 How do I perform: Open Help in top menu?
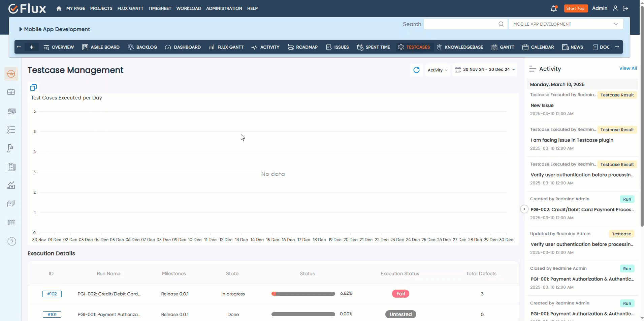coord(252,8)
